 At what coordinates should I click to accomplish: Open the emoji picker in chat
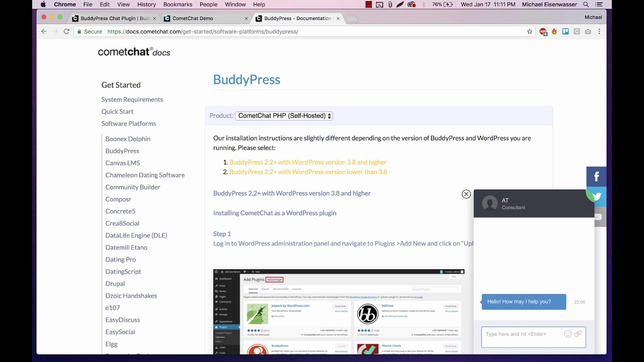[568, 334]
